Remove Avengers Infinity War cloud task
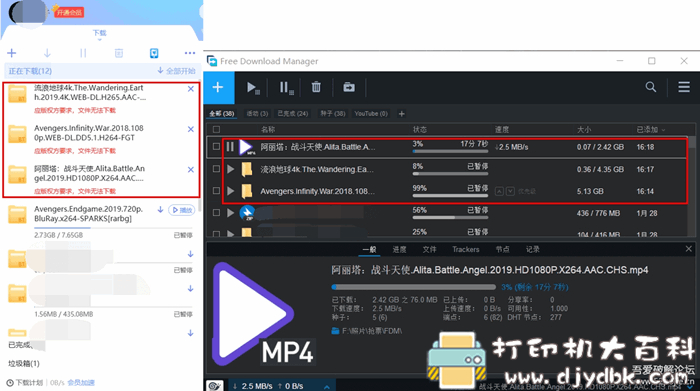 click(191, 129)
